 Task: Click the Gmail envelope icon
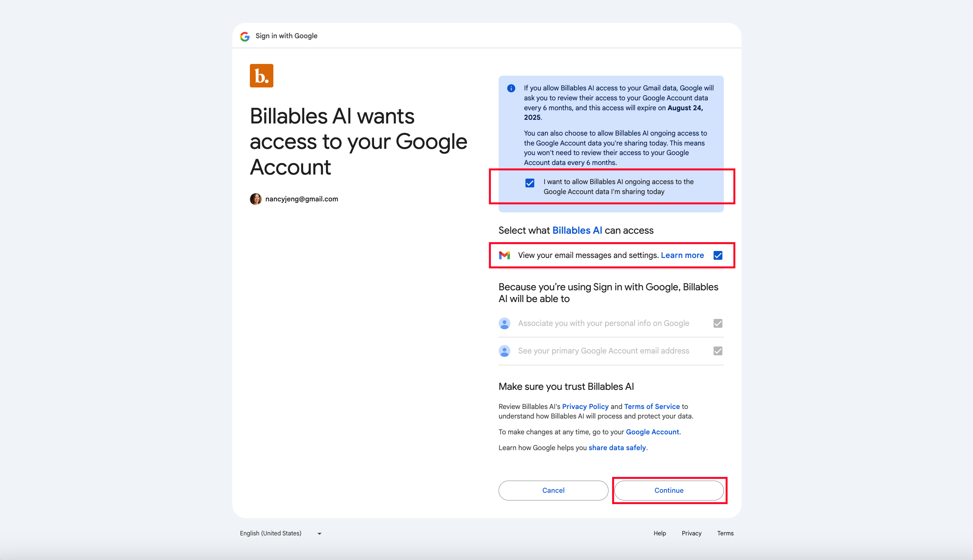[504, 255]
